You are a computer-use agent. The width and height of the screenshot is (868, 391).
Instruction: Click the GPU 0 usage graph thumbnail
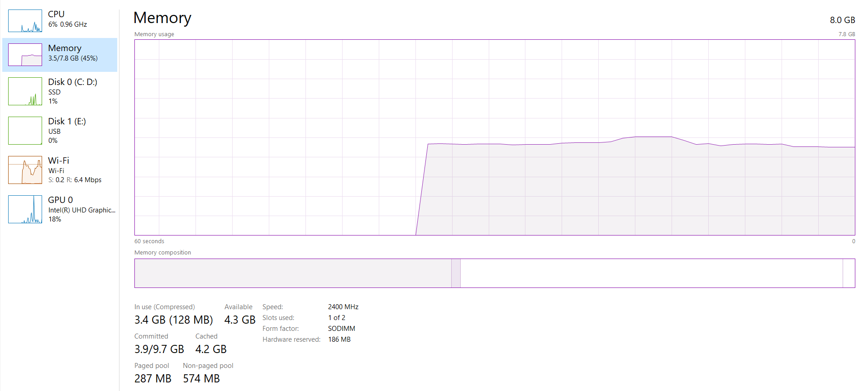click(x=25, y=209)
